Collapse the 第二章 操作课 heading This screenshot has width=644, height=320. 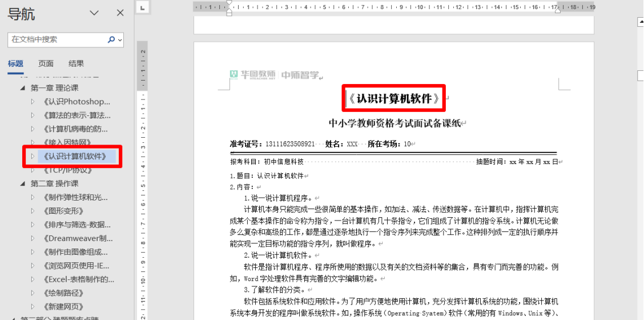(23, 184)
